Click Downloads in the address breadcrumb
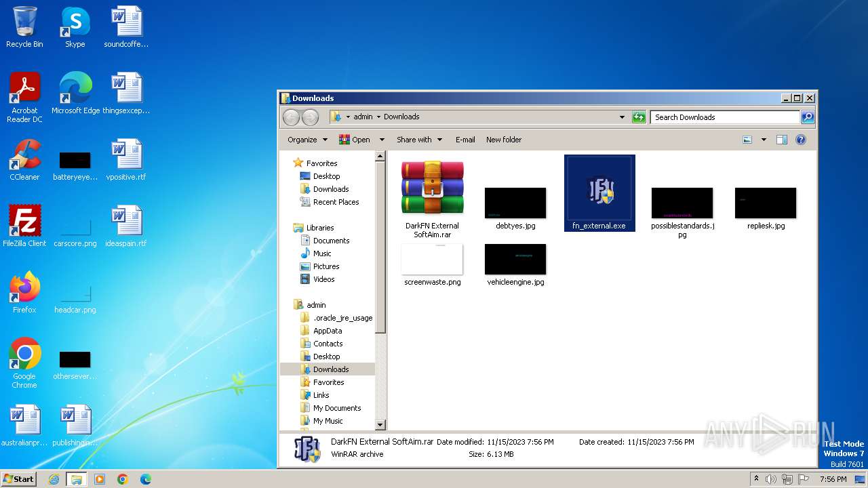Screen dimensions: 868x488 coord(401,117)
